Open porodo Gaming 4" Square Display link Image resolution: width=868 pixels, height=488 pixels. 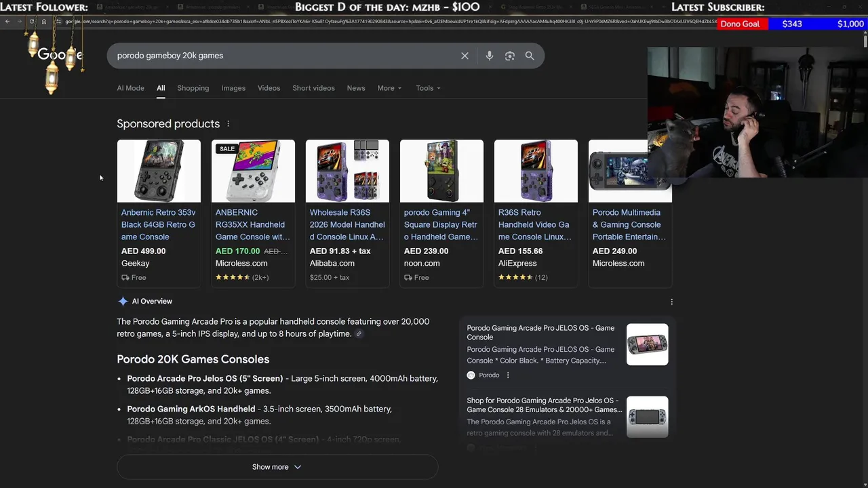click(x=441, y=224)
